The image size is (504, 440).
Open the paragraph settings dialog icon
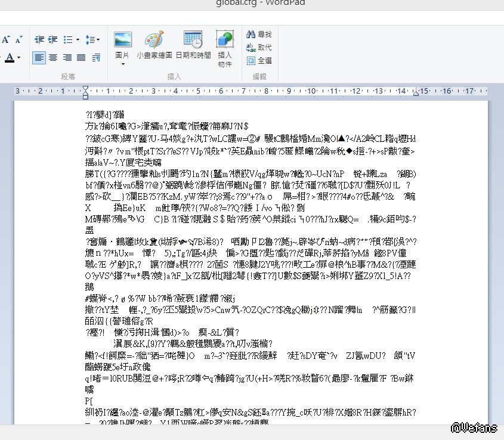point(96,57)
